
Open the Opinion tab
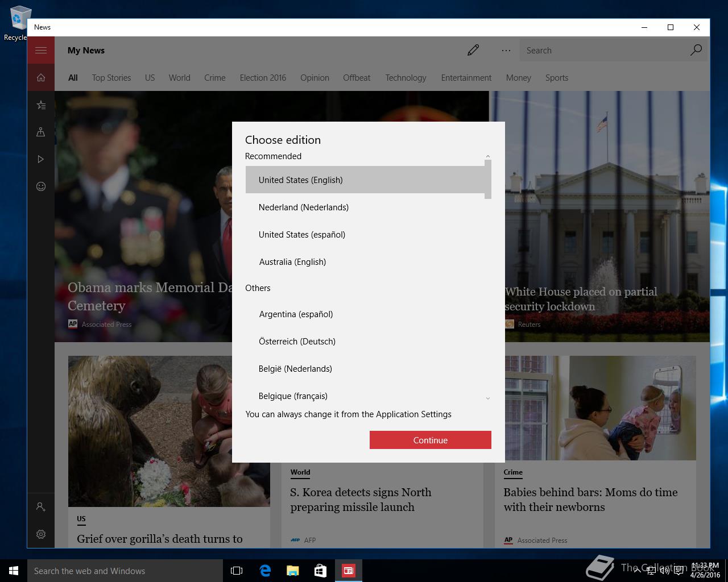tap(315, 78)
